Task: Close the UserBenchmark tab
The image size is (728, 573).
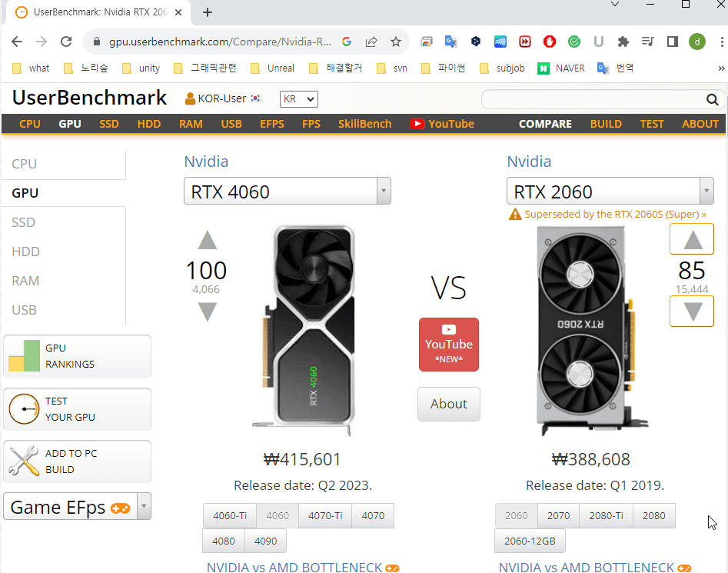Action: [178, 12]
